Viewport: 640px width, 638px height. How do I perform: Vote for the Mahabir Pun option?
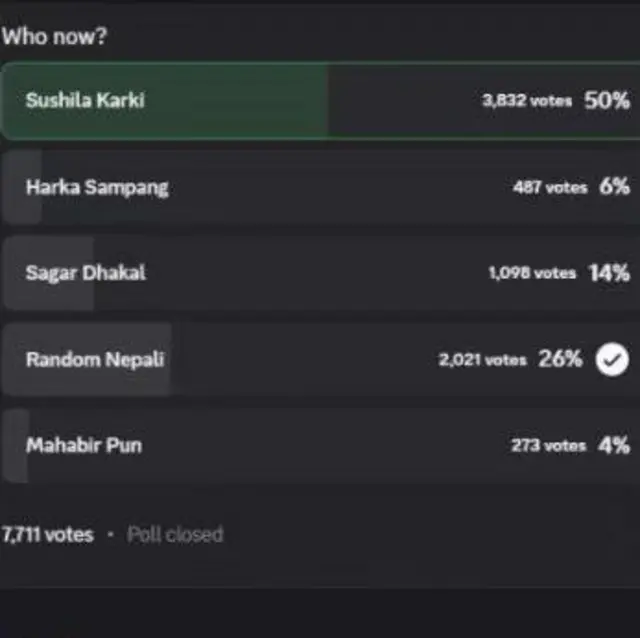tap(83, 446)
